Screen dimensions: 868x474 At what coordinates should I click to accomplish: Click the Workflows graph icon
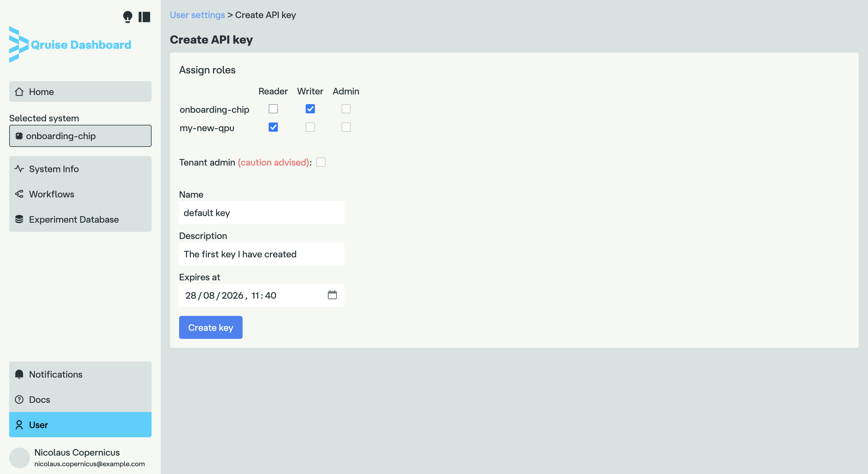(x=19, y=194)
